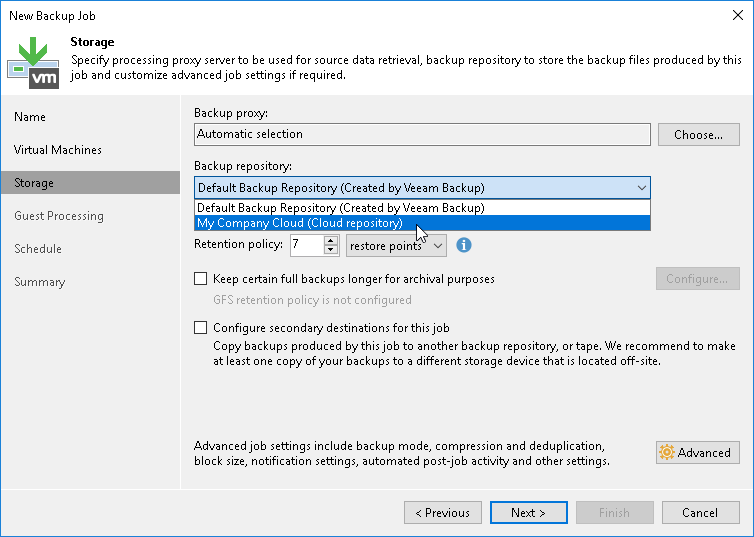
Task: Click the Backup proxy text field
Action: click(x=422, y=134)
